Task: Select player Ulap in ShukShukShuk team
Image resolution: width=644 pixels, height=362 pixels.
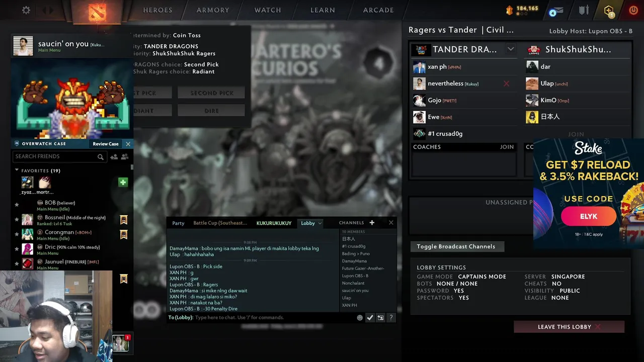Action: coord(577,83)
